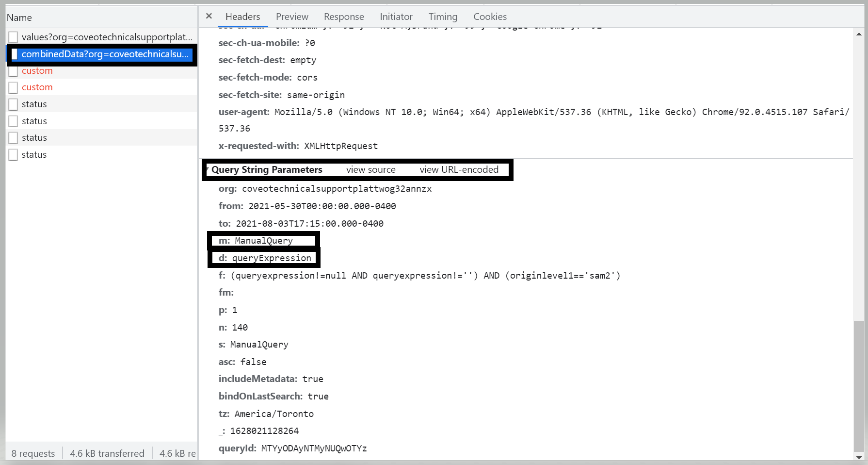
Task: Click view URL-encoded link
Action: 459,169
